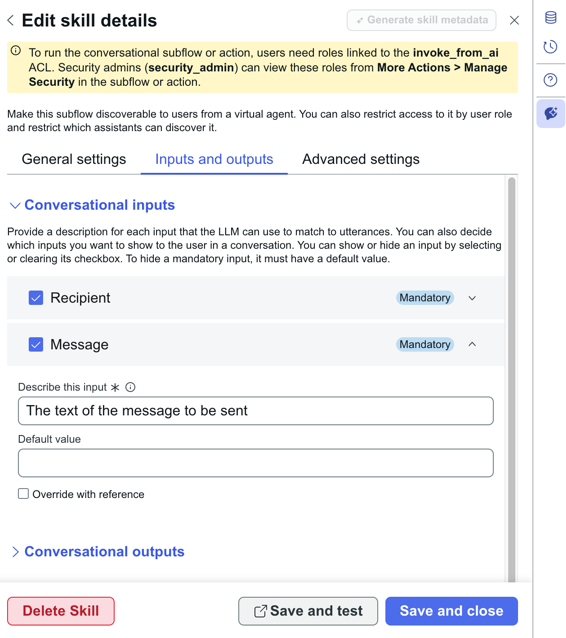Click info icon next to Describe this input
Viewport: 566px width, 638px height.
130,387
